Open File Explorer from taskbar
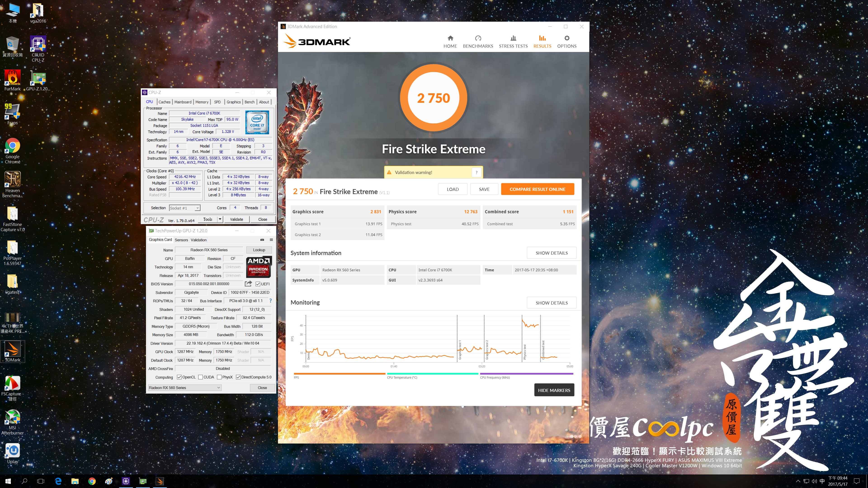The image size is (868, 488). [75, 481]
